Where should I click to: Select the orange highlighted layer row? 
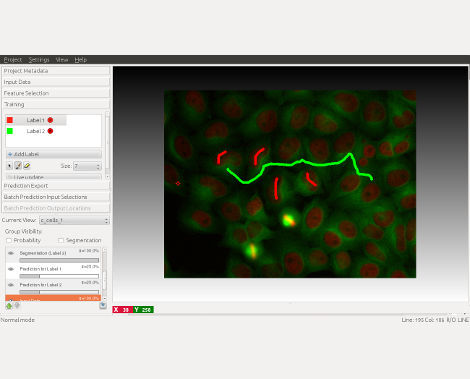pyautogui.click(x=53, y=298)
